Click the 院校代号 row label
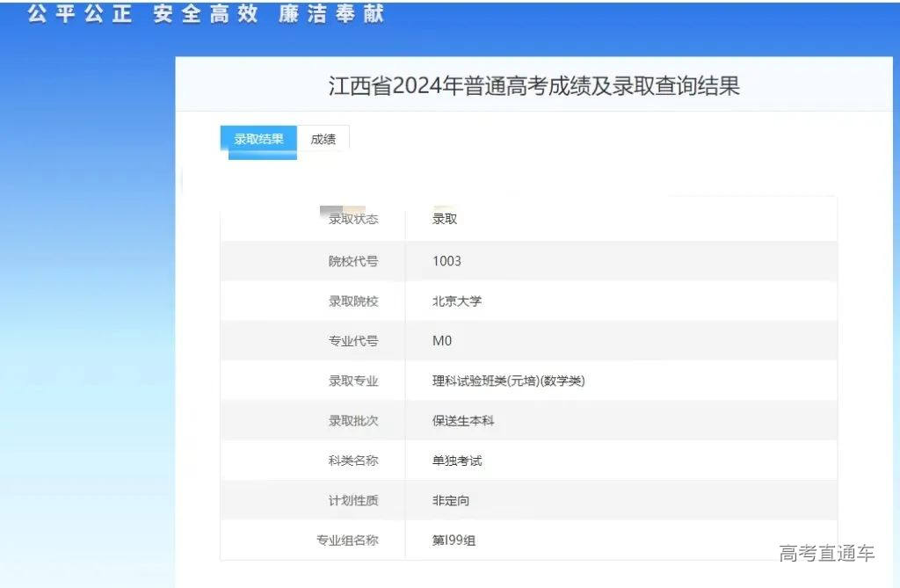Viewport: 900px width, 588px height. point(354,261)
